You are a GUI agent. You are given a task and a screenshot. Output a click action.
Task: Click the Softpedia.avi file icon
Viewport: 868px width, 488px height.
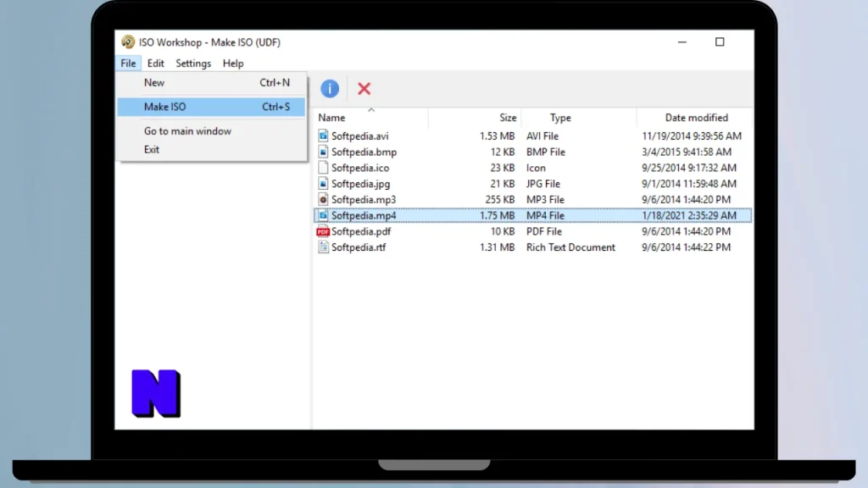[323, 136]
